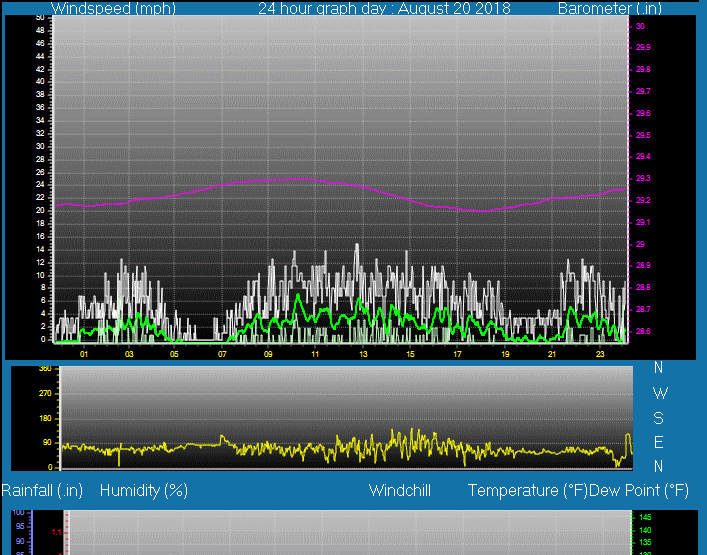
Task: Click the 29.3 barometer axis label
Action: click(x=643, y=179)
